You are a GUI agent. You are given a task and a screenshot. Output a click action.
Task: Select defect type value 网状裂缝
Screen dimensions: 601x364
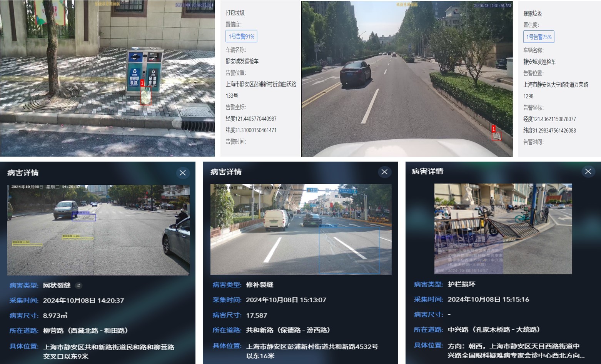[57, 286]
